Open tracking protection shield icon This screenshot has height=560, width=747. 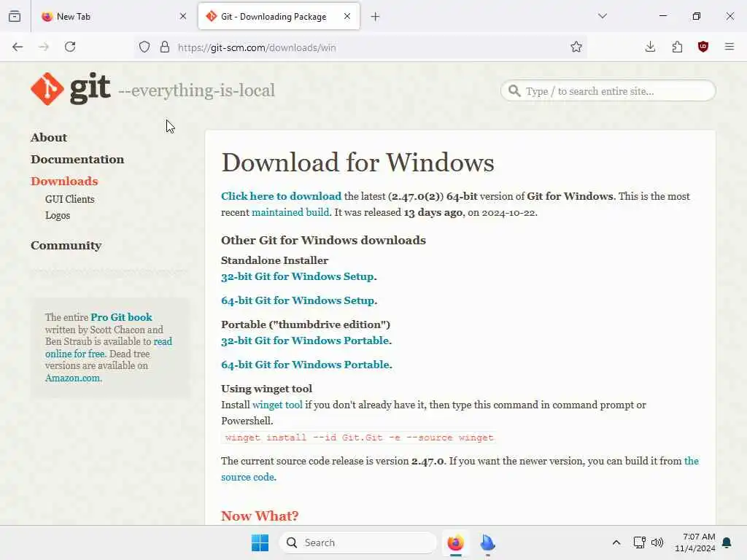point(144,47)
